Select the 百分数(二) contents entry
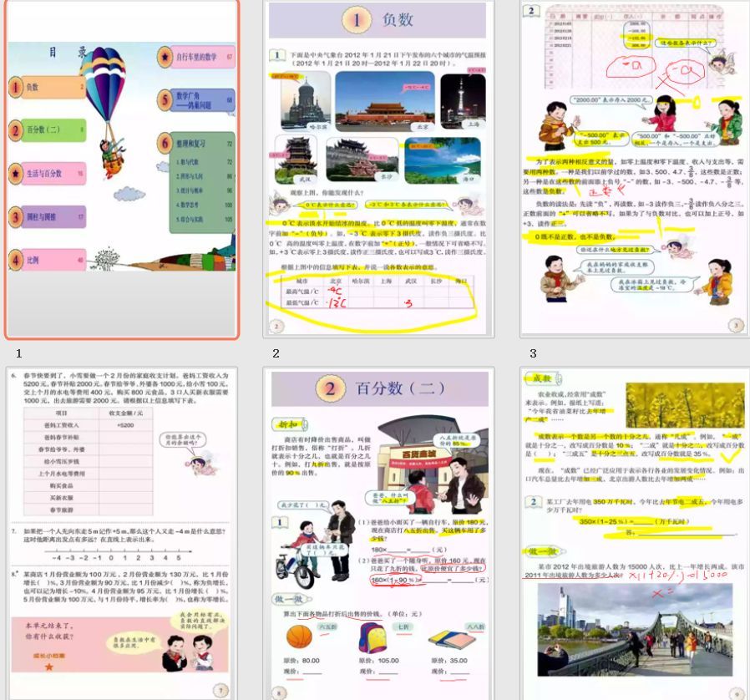The width and height of the screenshot is (750, 700). (x=48, y=130)
